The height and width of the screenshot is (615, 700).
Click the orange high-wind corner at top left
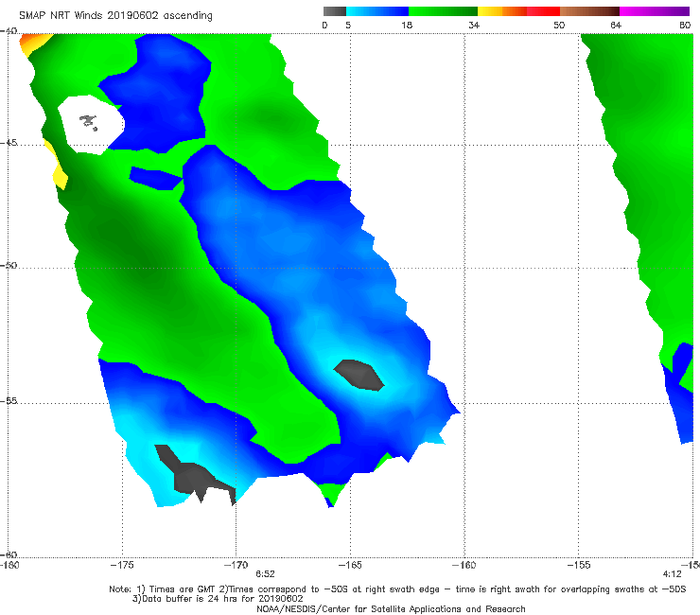33,44
